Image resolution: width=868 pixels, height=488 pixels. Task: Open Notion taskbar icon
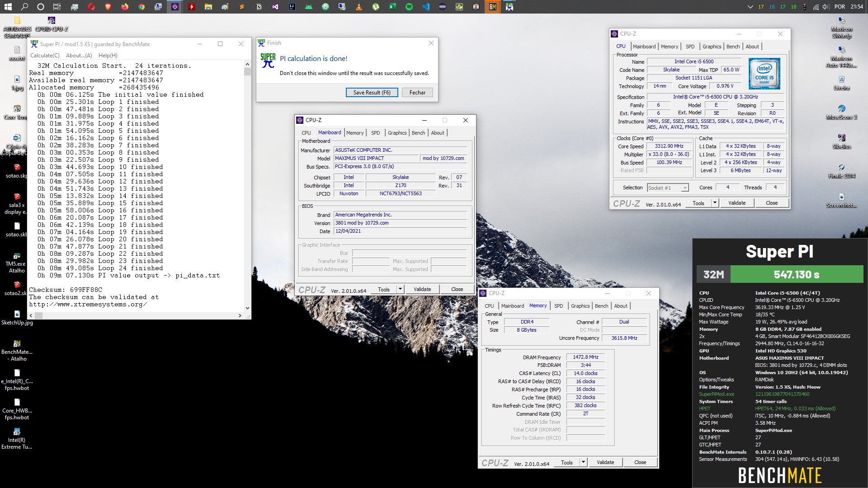(x=259, y=7)
